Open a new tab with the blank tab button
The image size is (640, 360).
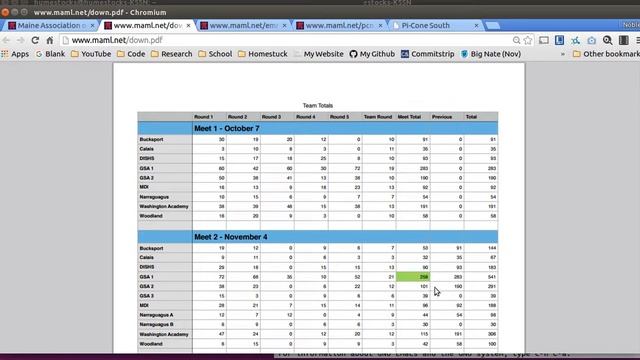[493, 26]
